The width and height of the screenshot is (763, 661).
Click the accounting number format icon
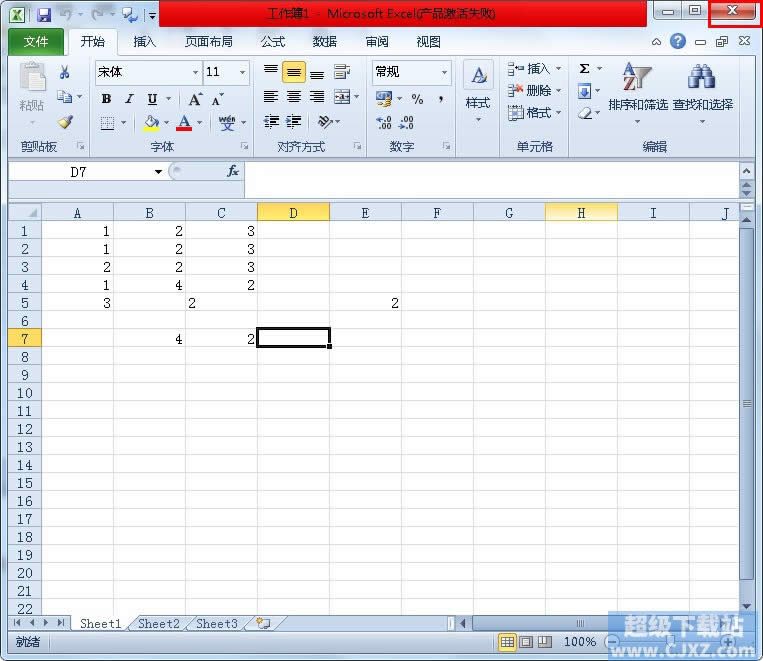point(384,99)
